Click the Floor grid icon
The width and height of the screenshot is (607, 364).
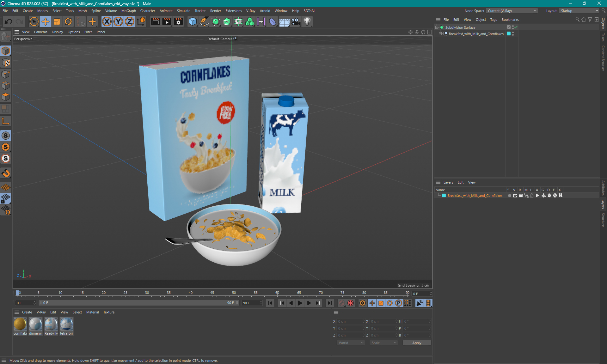tap(284, 21)
